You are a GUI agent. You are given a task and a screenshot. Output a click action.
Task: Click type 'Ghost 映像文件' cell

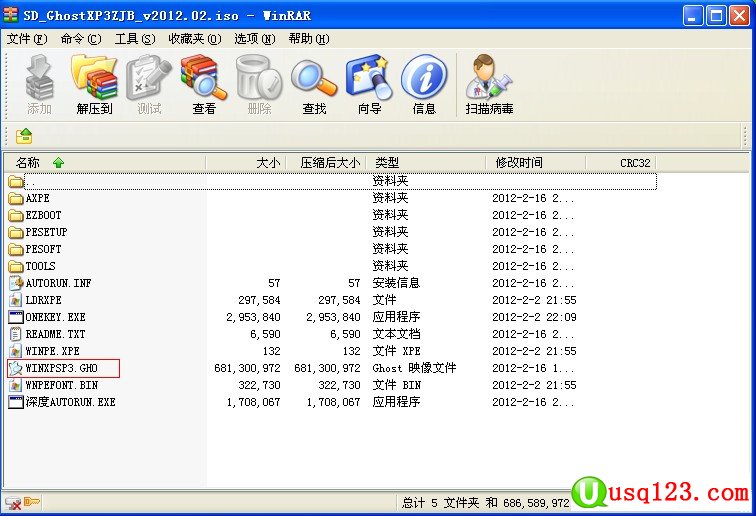pyautogui.click(x=414, y=368)
